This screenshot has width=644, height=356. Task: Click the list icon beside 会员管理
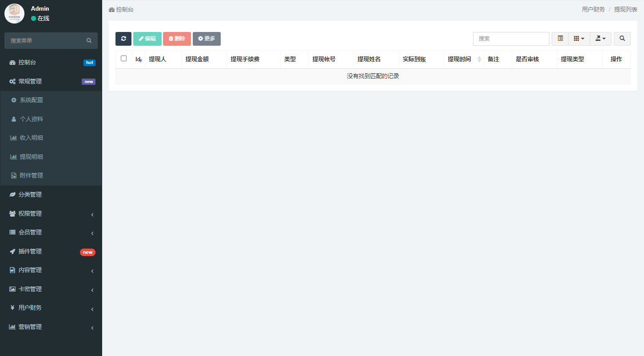coord(12,233)
